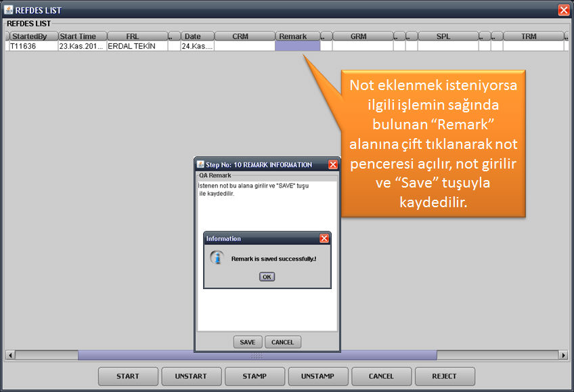This screenshot has height=392, width=574.
Task: Click the empty CRM cell in the T11636 row
Action: pyautogui.click(x=244, y=46)
